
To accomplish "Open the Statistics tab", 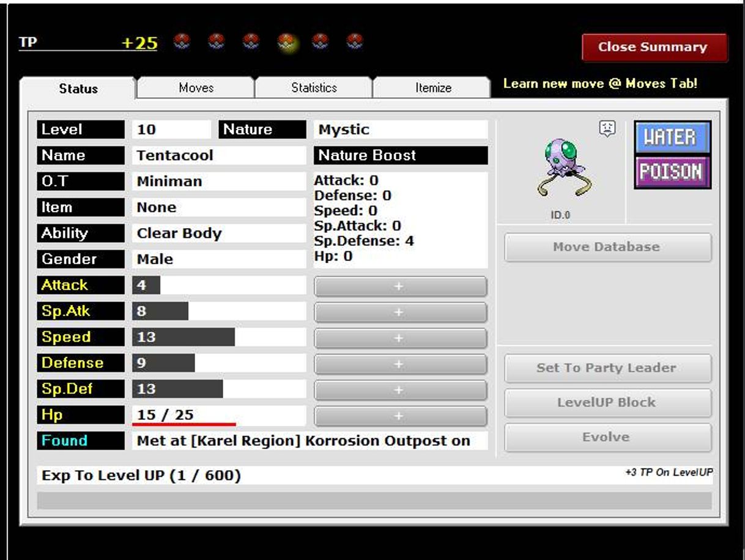I will click(x=314, y=88).
